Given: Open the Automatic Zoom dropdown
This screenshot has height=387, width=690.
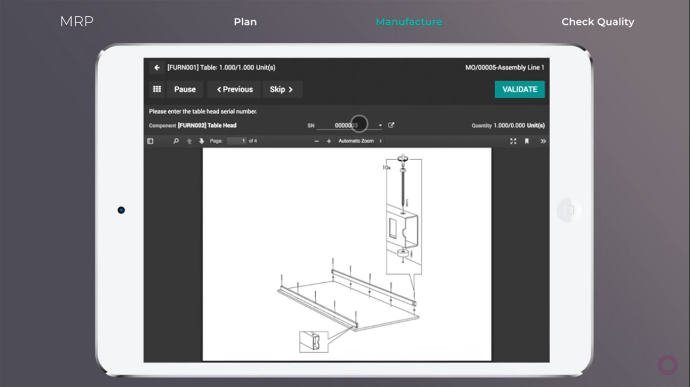Looking at the screenshot, I should tap(360, 141).
